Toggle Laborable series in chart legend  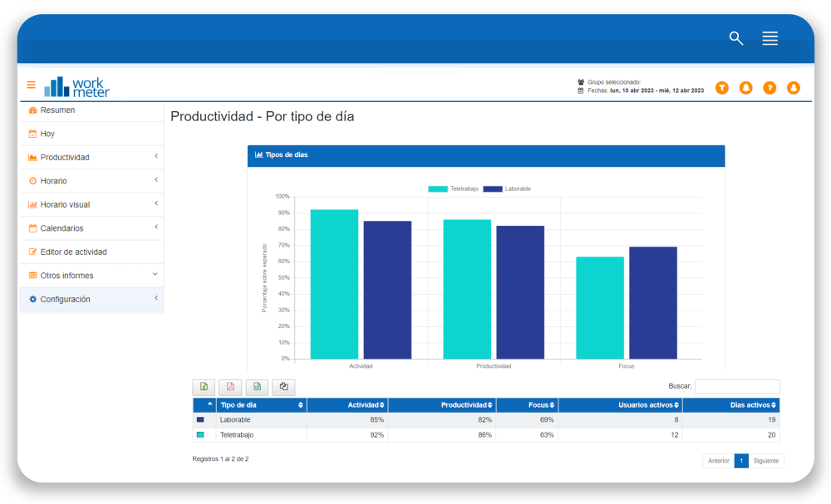click(x=506, y=188)
